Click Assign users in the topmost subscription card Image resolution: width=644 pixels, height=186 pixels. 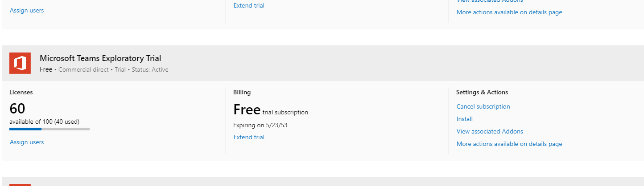27,10
